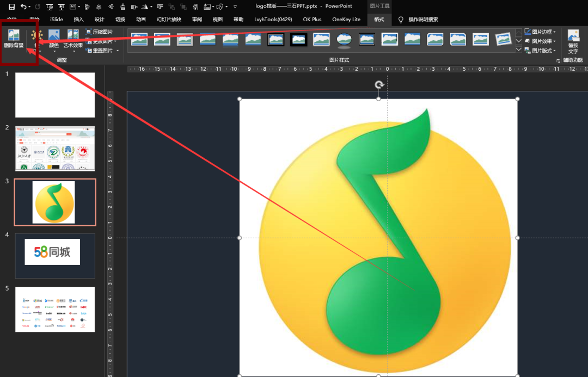Image resolution: width=588 pixels, height=377 pixels.
Task: Open the OK Plus tab
Action: click(312, 20)
